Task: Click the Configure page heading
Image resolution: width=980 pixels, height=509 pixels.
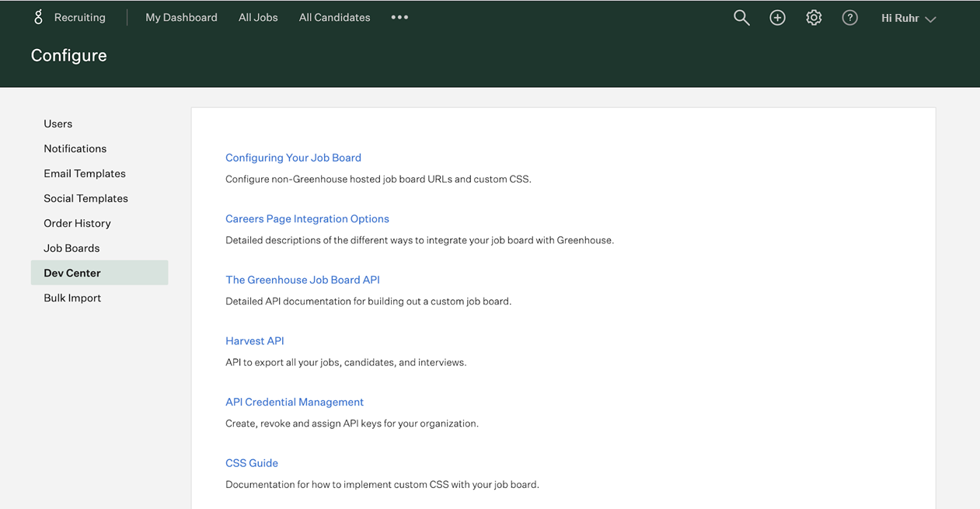Action: coord(69,55)
